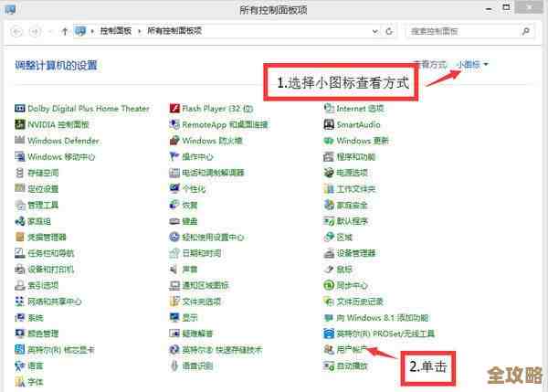Click the 文件夹选项 link
Image resolution: width=548 pixels, height=392 pixels.
point(202,302)
